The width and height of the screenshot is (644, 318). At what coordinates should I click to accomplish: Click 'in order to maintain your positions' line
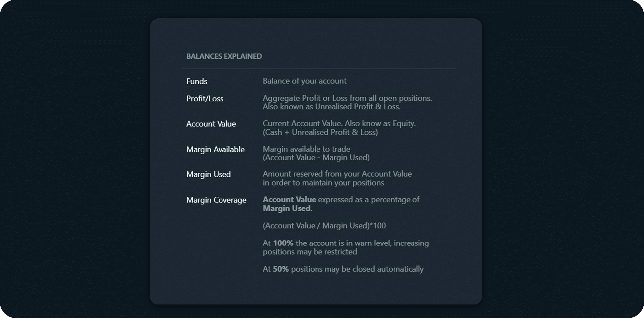[323, 183]
